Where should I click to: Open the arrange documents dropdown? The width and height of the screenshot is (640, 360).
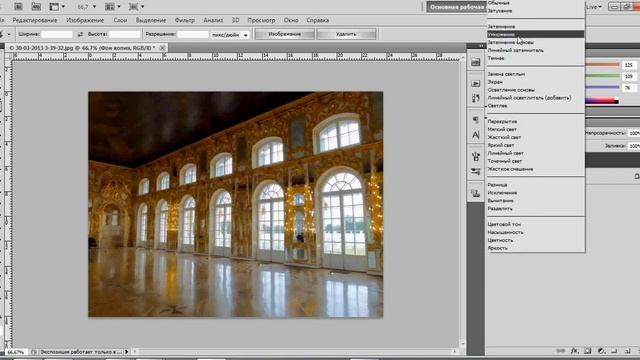pos(113,7)
